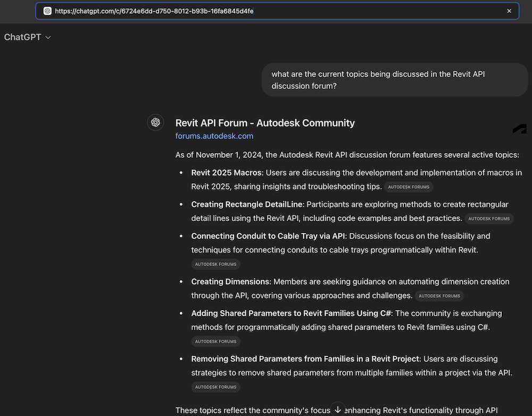Click the citation badge under Removing Shared Parameters

click(x=215, y=387)
